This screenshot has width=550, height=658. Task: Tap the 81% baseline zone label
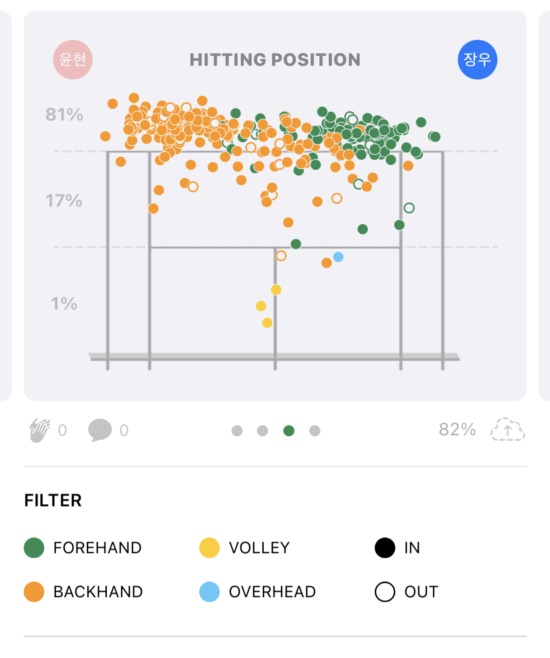tap(64, 115)
